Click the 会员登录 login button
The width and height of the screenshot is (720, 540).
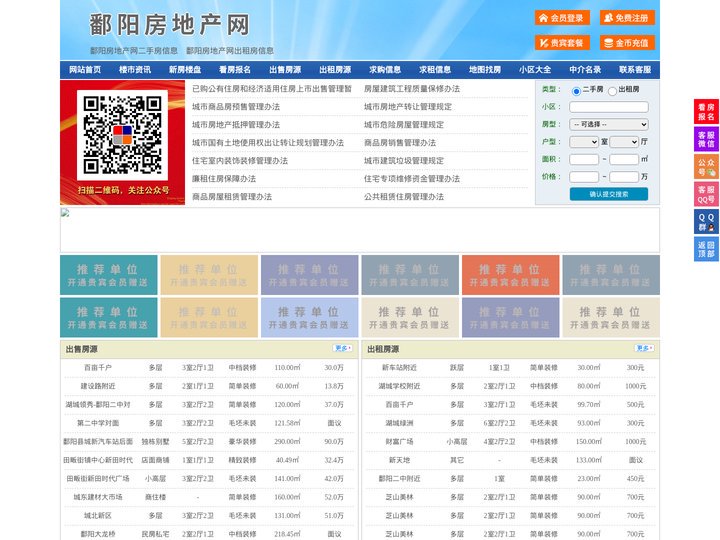coord(562,18)
